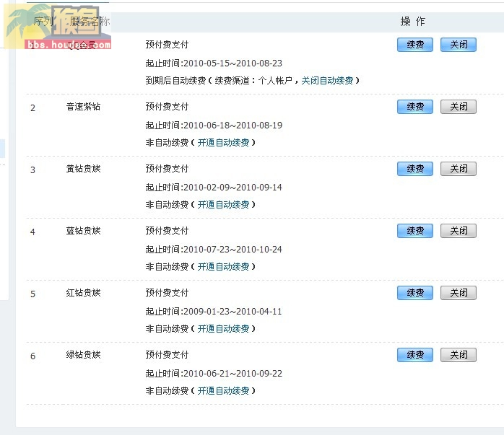Click 关闭 button for 蓝钻贵族

pos(459,231)
